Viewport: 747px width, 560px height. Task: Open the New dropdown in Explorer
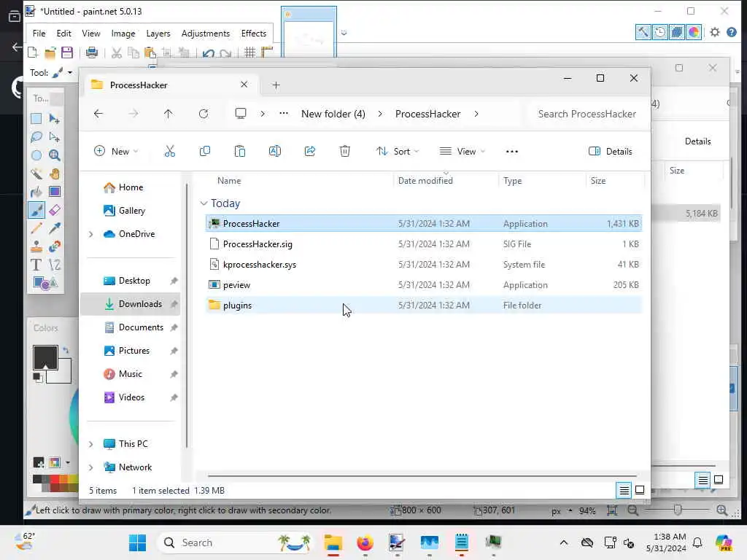click(116, 152)
